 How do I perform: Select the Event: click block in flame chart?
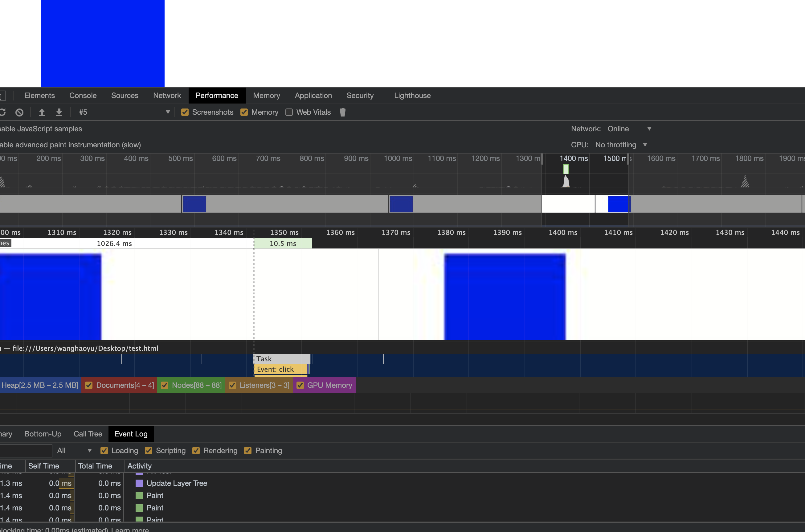pyautogui.click(x=280, y=369)
